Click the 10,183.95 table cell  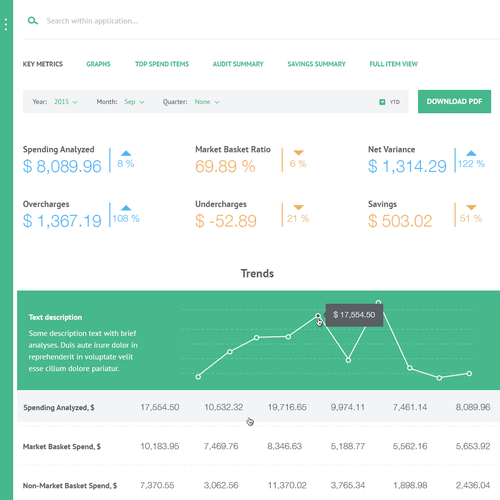[160, 446]
